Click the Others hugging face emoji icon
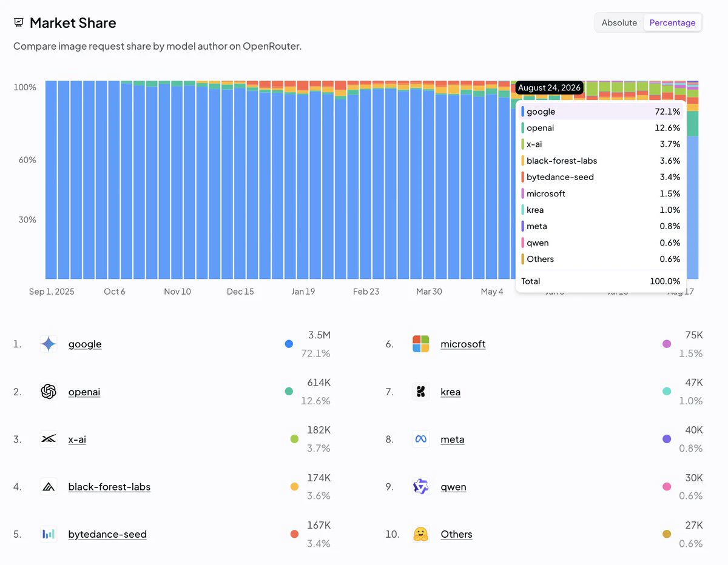728x565 pixels. pos(421,534)
